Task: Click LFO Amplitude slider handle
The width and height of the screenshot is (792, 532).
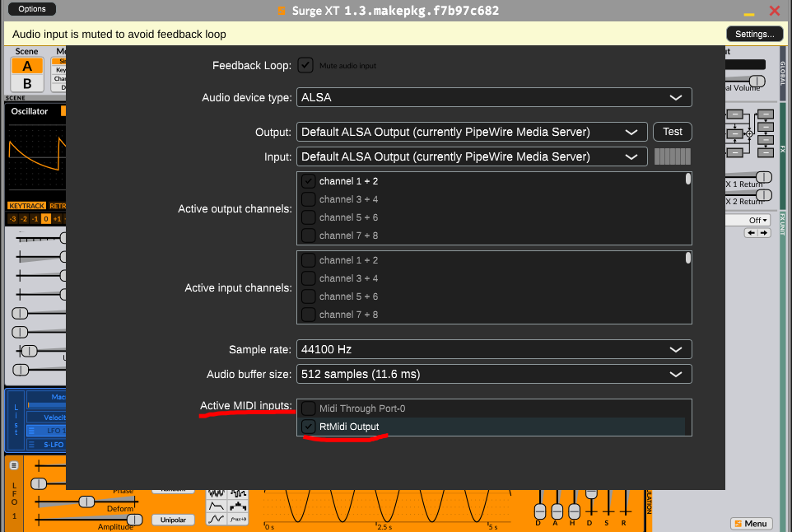Action: (x=134, y=520)
